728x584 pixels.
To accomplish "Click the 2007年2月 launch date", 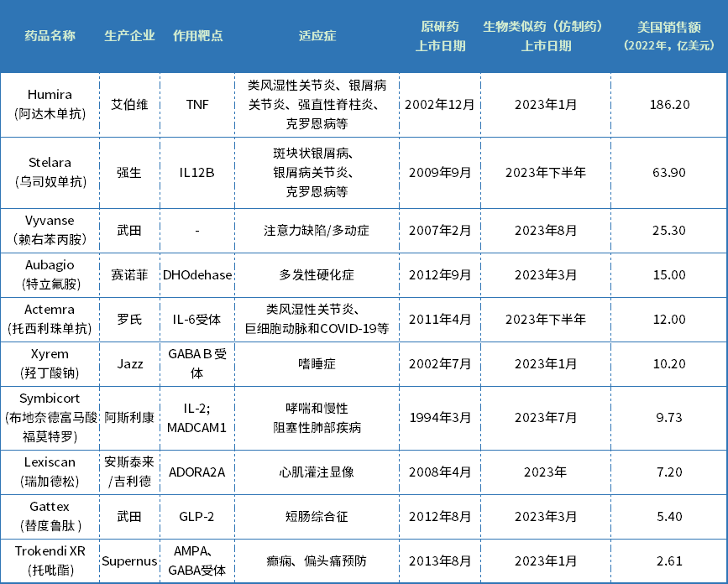I will (440, 230).
